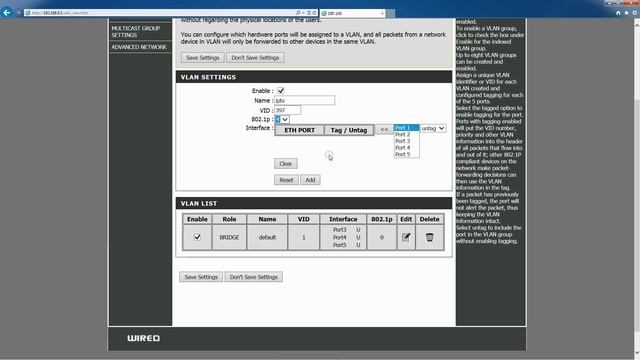This screenshot has height=360, width=640.
Task: Click the Role column header in VLAN list
Action: [x=229, y=219]
